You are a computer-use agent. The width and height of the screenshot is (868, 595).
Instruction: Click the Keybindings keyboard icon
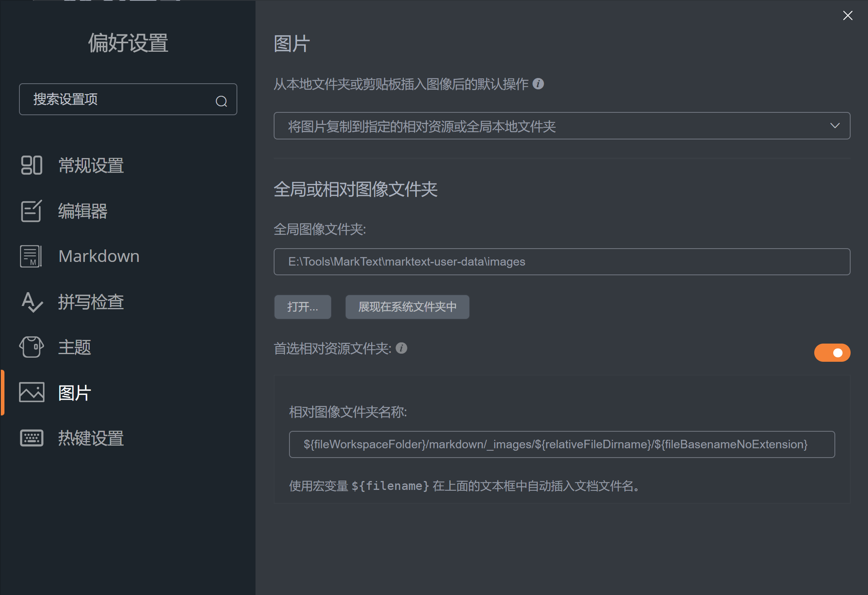pyautogui.click(x=32, y=438)
